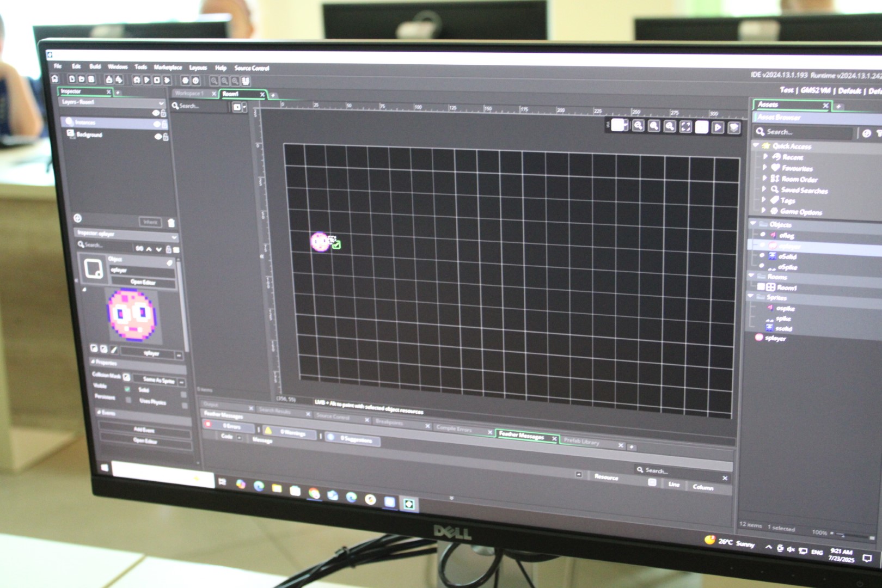The image size is (882, 588).
Task: Click the 0 Warnings filter button
Action: click(x=289, y=432)
